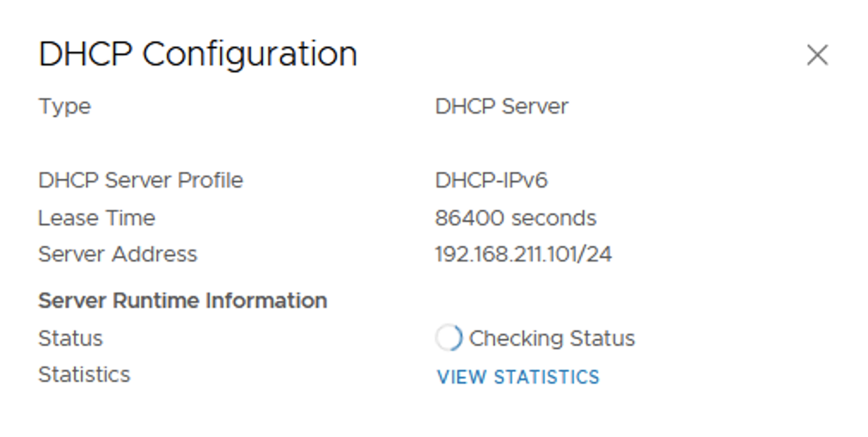Click the 'Server Runtime Information' heading
Viewport: 868px width, 437px height.
pyautogui.click(x=183, y=301)
